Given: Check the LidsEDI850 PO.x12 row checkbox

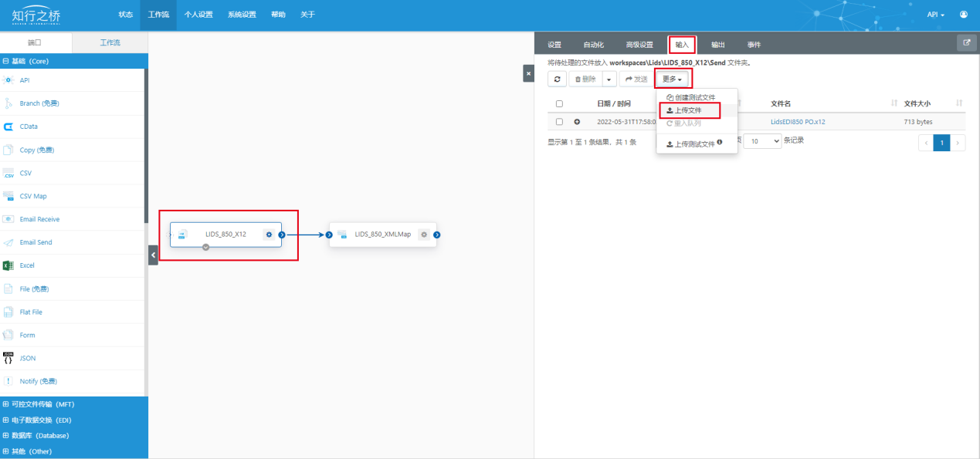Looking at the screenshot, I should [x=559, y=122].
